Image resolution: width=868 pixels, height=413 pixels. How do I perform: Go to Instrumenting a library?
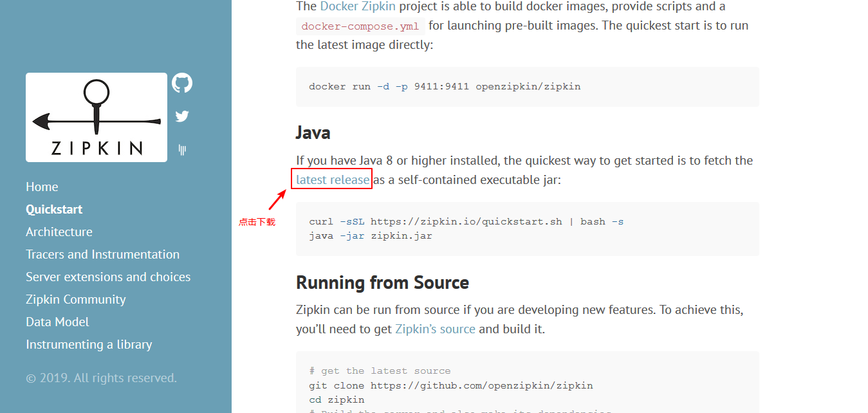pos(89,344)
